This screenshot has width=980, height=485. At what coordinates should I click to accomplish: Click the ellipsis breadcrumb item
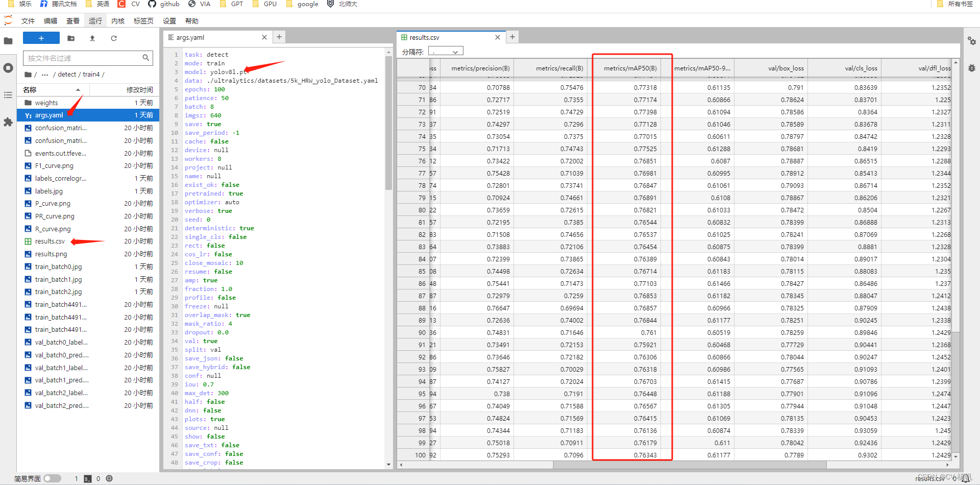(45, 75)
